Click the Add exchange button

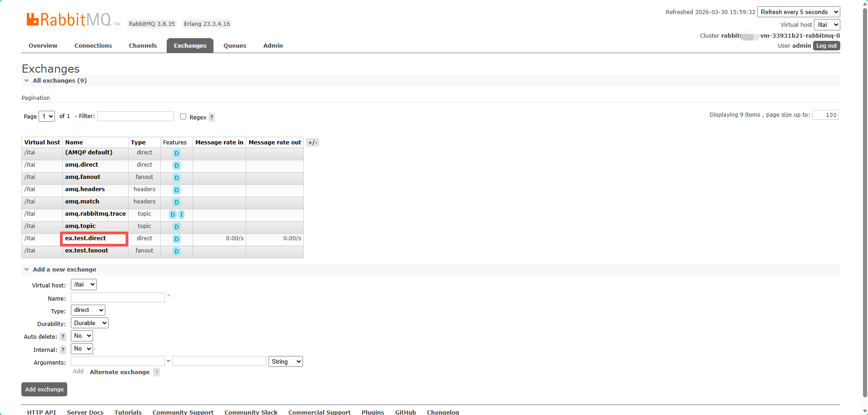45,390
